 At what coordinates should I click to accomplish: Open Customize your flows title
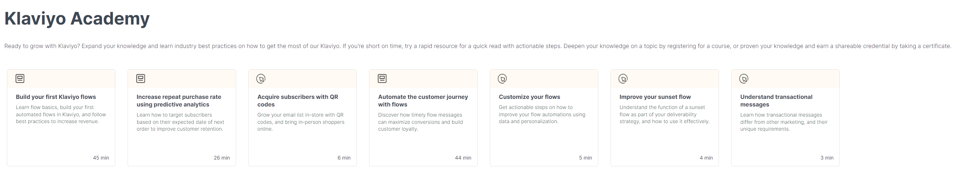530,97
